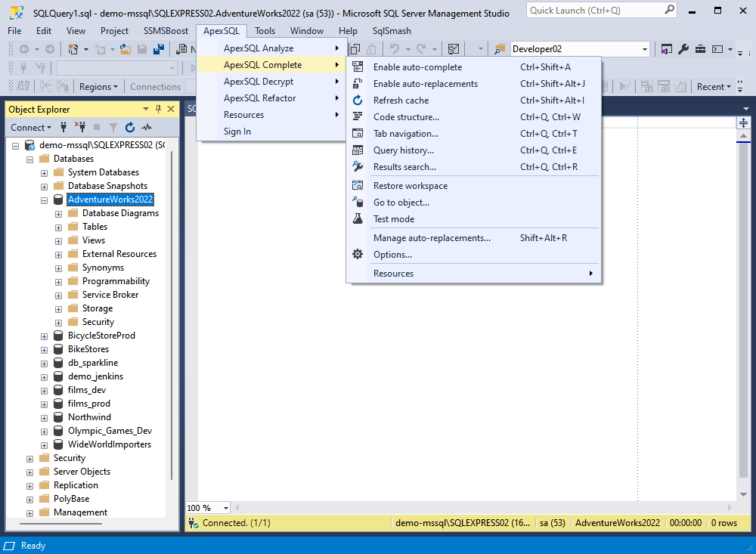Select the Options... menu entry
Screen dimensions: 756x554
click(473, 254)
